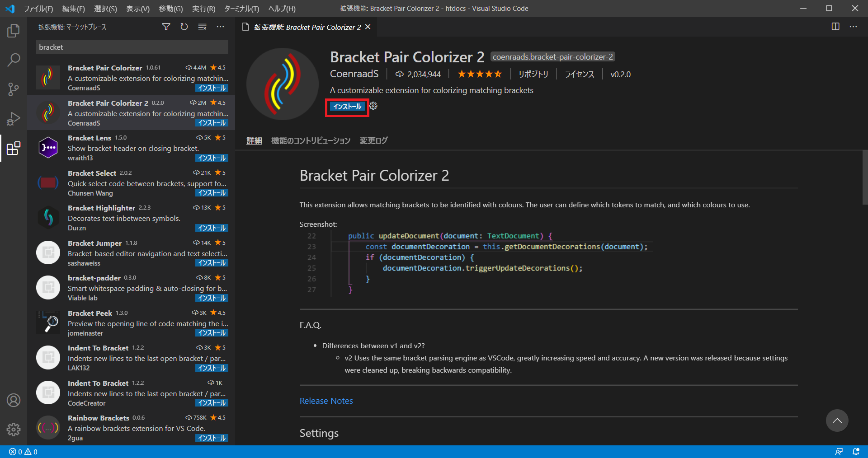Open the ライセンス license link
868x458 pixels.
point(579,74)
